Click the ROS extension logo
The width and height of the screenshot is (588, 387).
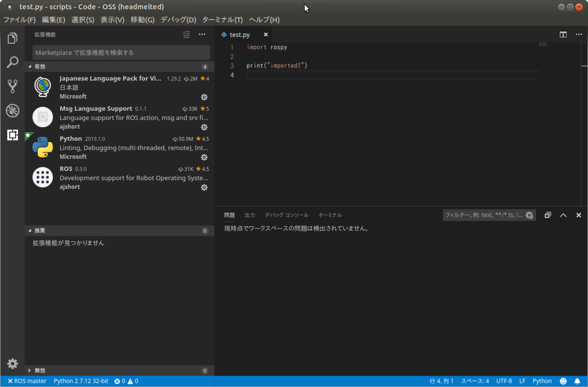[x=43, y=178]
